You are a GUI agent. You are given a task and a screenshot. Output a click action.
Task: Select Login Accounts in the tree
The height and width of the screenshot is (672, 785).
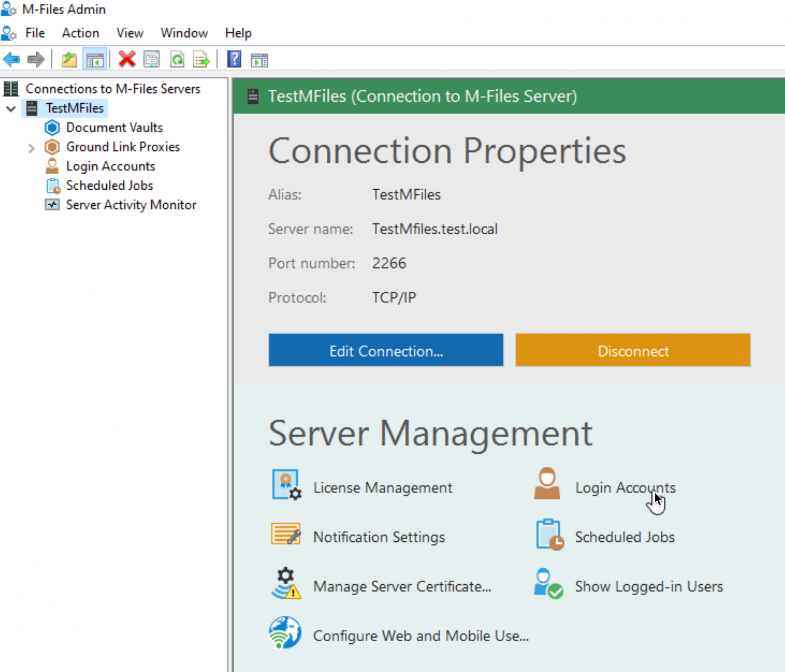pyautogui.click(x=110, y=166)
